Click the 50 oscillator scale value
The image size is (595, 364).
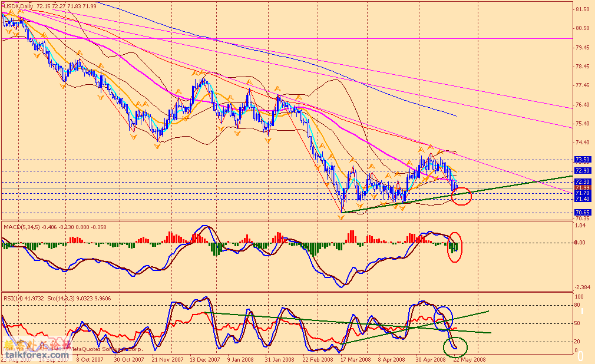(577, 323)
